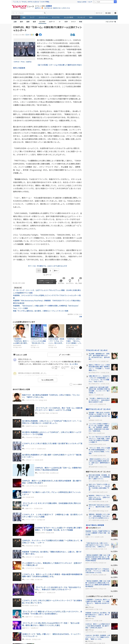The height and width of the screenshot is (644, 129).
Task: Select the 経済 category
Action: click(x=34, y=22)
